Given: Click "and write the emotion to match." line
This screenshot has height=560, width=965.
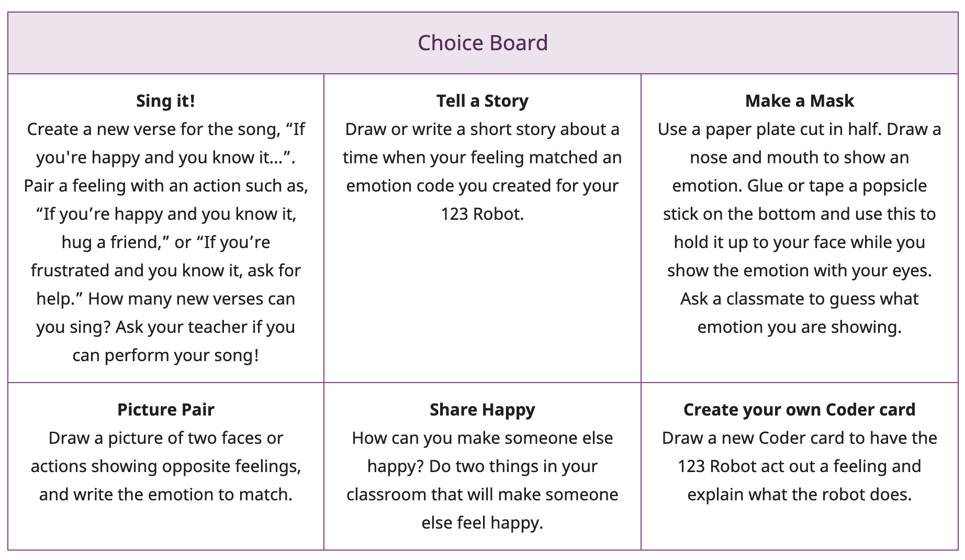Looking at the screenshot, I should [x=165, y=495].
